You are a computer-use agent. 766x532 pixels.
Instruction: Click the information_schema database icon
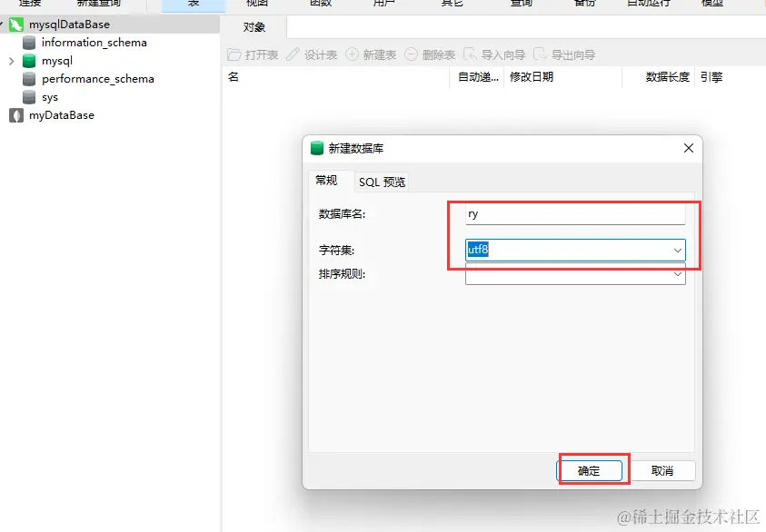[x=29, y=43]
